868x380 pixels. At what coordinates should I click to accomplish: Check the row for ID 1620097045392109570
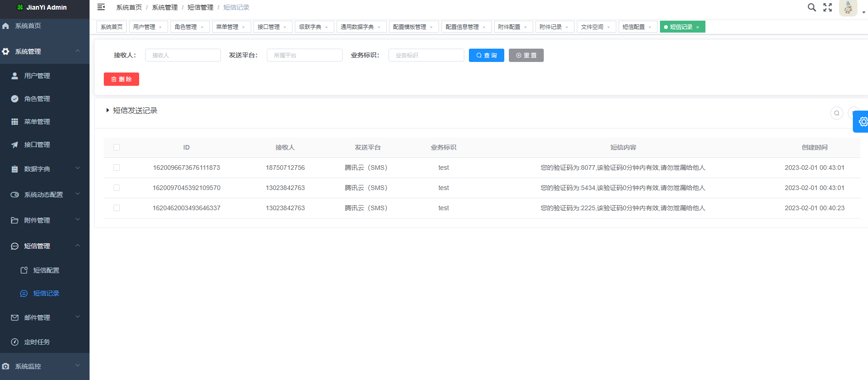117,188
